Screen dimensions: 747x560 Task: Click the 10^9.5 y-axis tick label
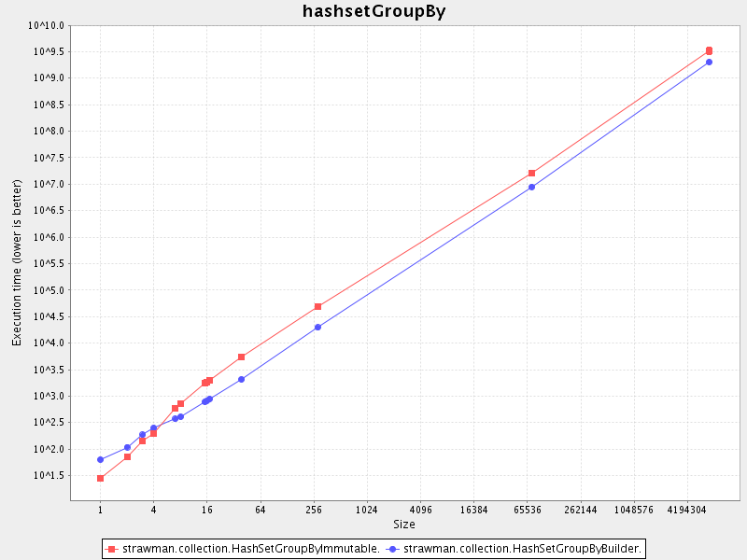(x=49, y=51)
